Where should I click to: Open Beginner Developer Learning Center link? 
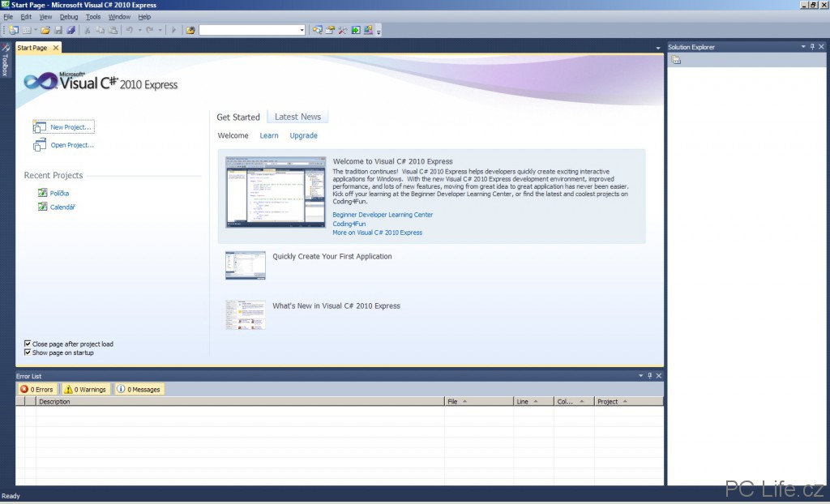point(383,215)
